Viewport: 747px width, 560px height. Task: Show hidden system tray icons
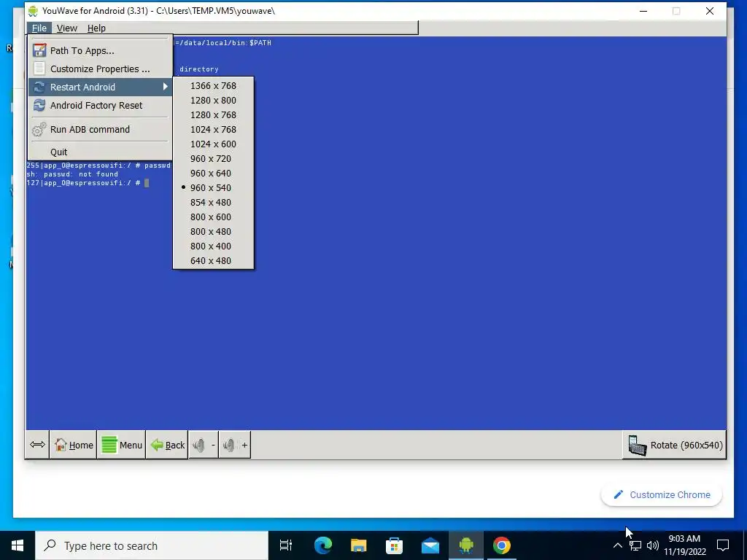coord(617,545)
